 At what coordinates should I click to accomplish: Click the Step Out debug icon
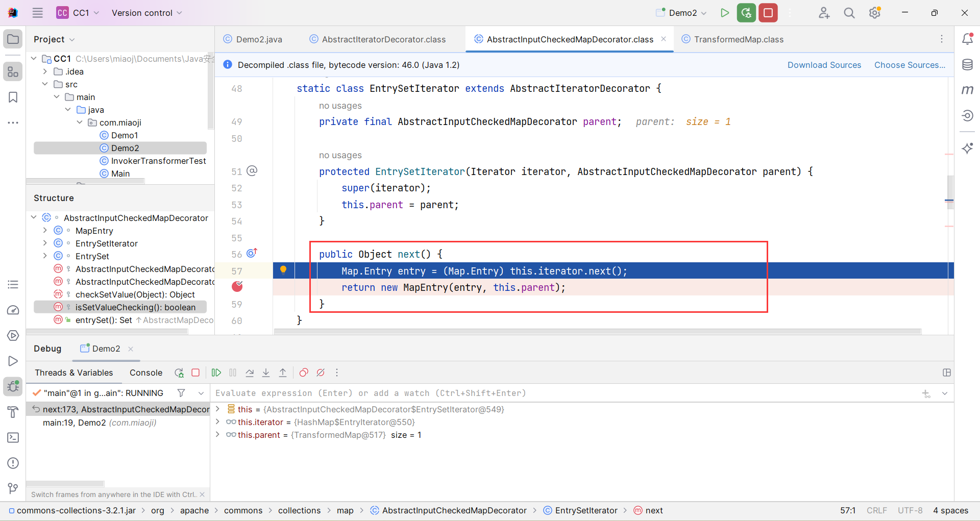[x=283, y=373]
